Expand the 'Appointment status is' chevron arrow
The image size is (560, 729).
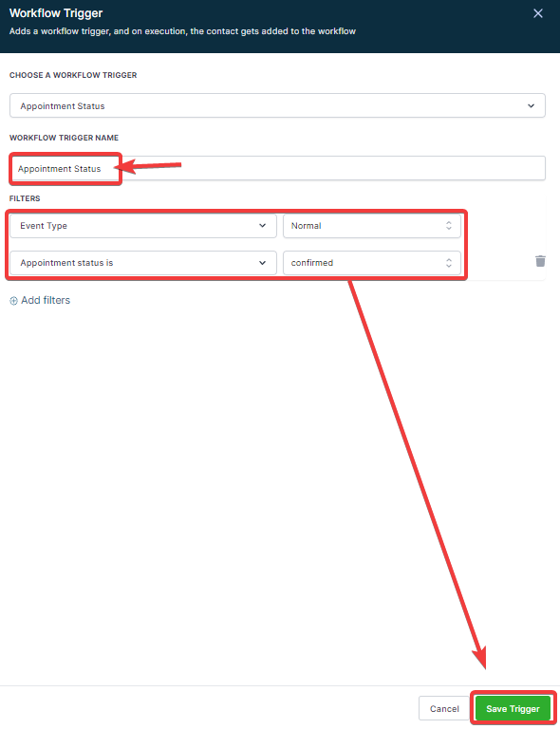click(262, 263)
